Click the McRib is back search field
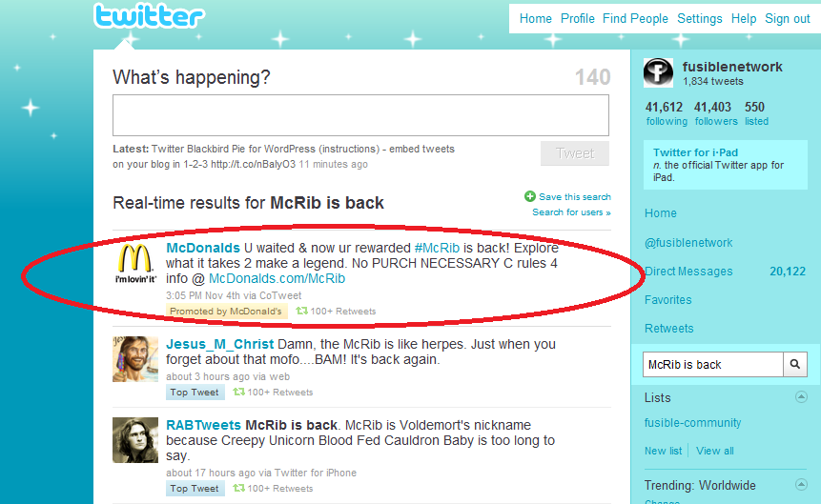Screen dimensions: 821x504 [713, 364]
